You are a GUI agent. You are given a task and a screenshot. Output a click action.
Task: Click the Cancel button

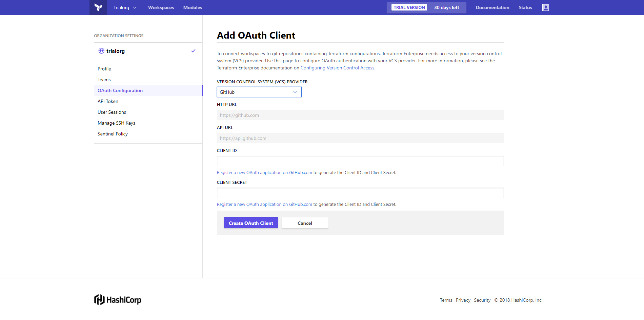[305, 223]
